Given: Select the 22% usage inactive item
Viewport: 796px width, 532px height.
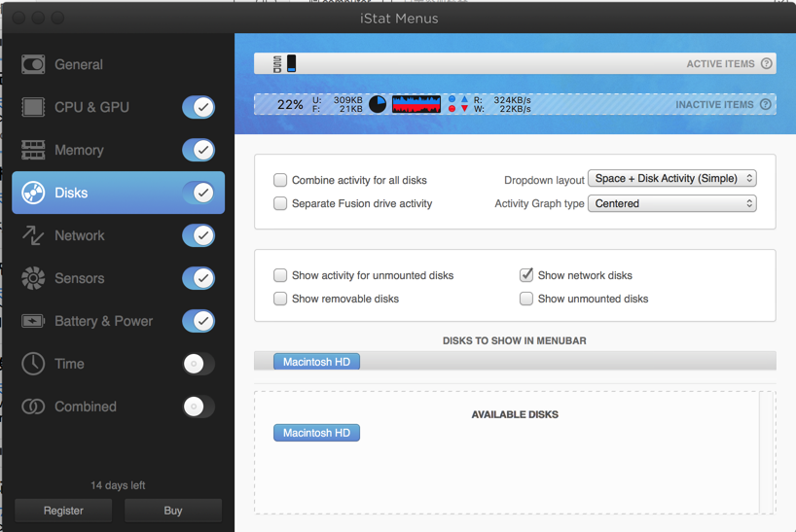Looking at the screenshot, I should [x=290, y=104].
